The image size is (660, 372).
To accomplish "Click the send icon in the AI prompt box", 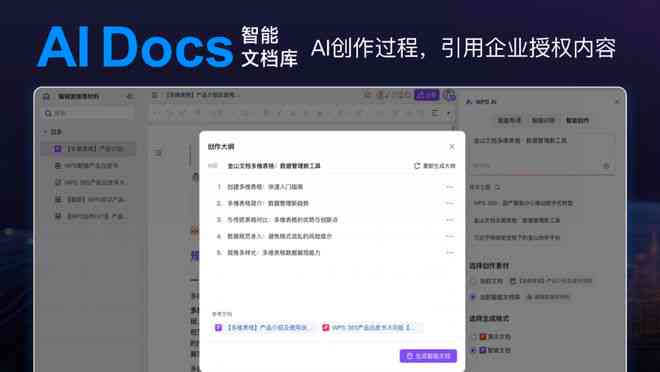I will pyautogui.click(x=606, y=166).
